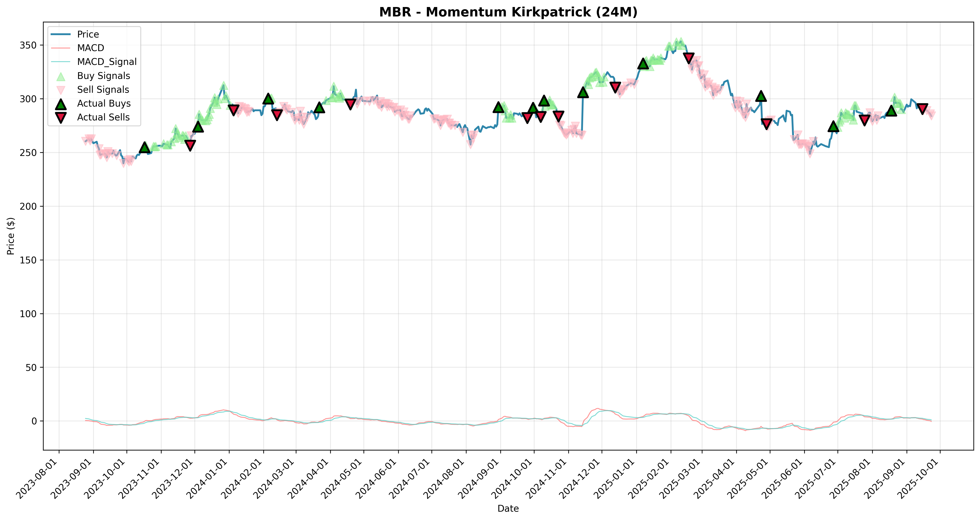Click the Price ($) y-axis label
This screenshot has height=520, width=980.
click(11, 236)
